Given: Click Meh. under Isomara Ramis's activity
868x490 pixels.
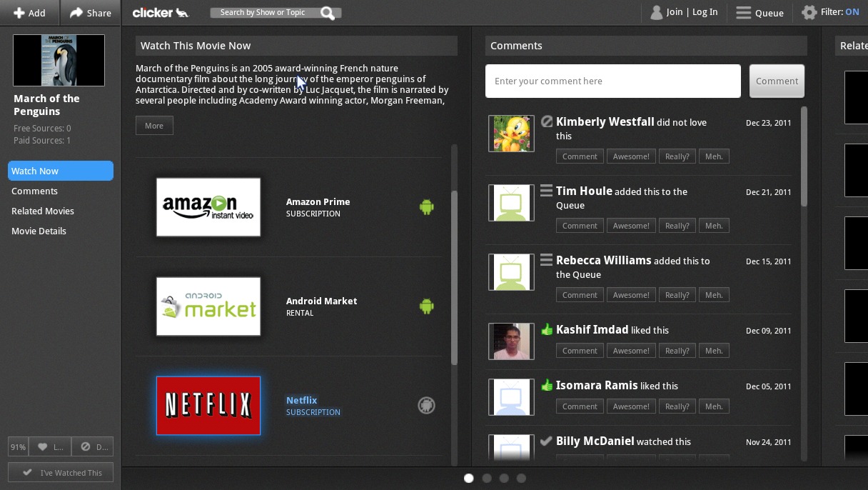Looking at the screenshot, I should point(714,406).
